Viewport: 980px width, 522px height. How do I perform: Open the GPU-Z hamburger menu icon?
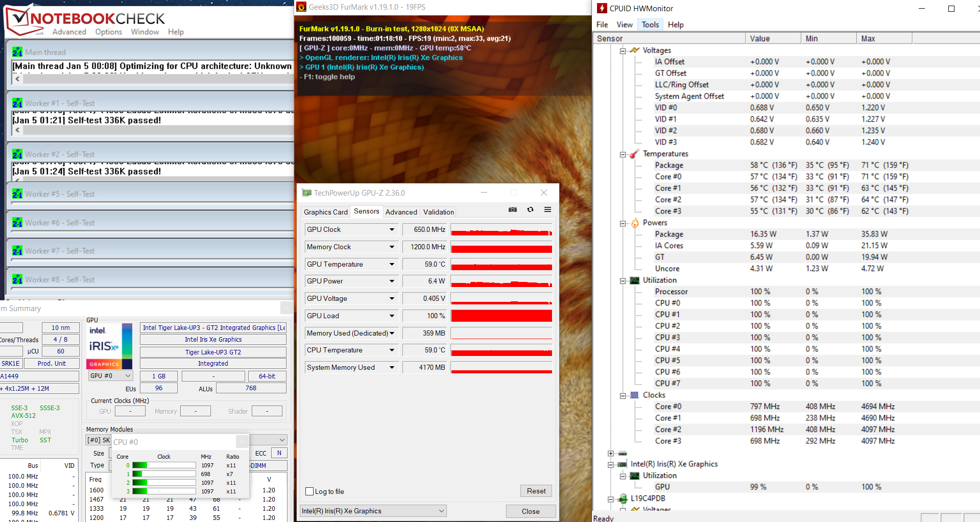(547, 209)
